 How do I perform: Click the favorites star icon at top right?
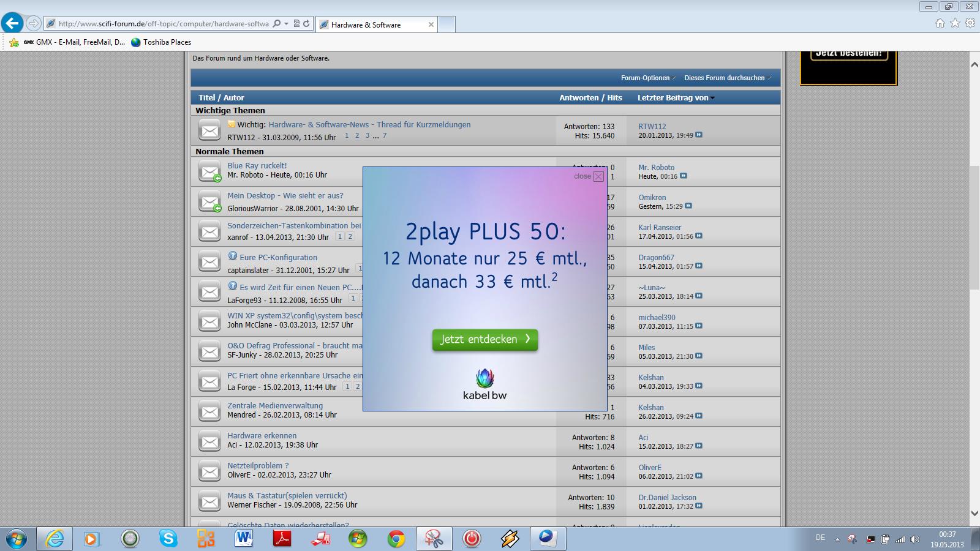coord(955,23)
